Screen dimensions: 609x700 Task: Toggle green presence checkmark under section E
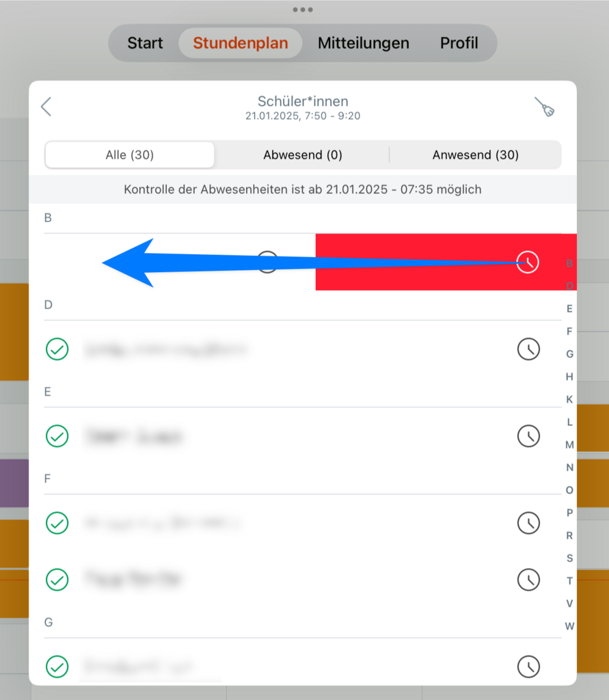[57, 436]
